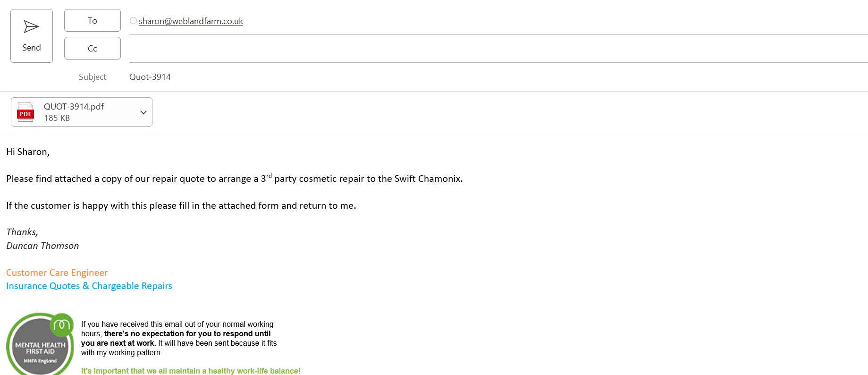Place cursor at 'Hi Sharon,' greeting
The image size is (868, 375).
tap(28, 152)
